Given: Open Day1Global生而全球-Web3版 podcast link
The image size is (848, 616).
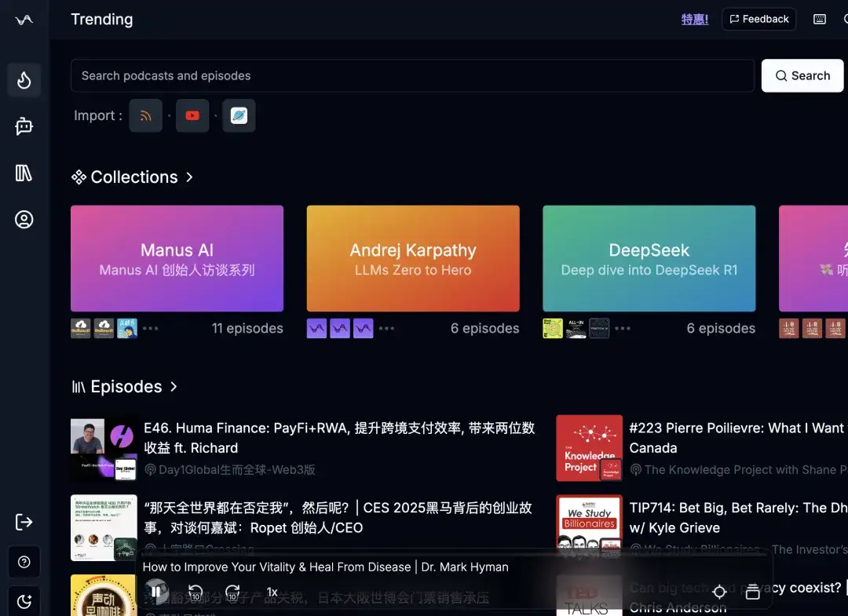Looking at the screenshot, I should tap(237, 470).
